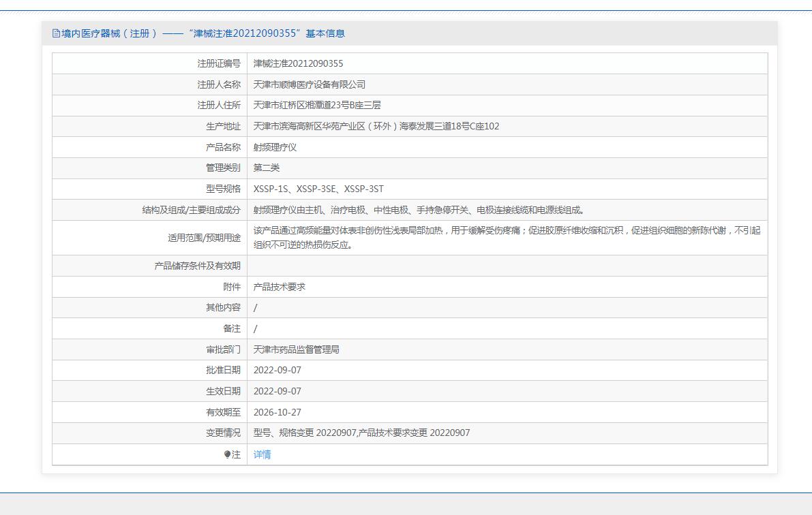Click the 生效日期 label
812x515 pixels.
223,391
